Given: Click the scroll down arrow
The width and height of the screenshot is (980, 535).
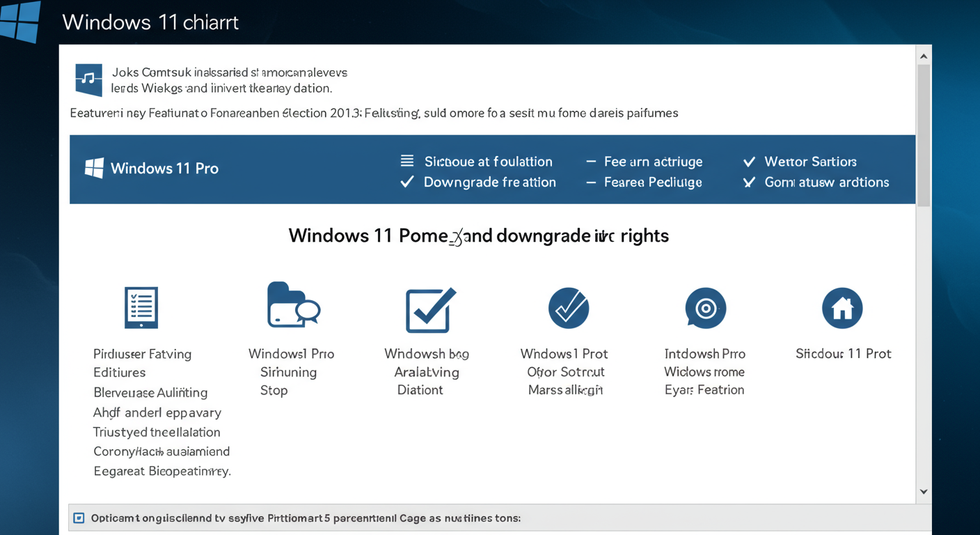Looking at the screenshot, I should click(924, 492).
